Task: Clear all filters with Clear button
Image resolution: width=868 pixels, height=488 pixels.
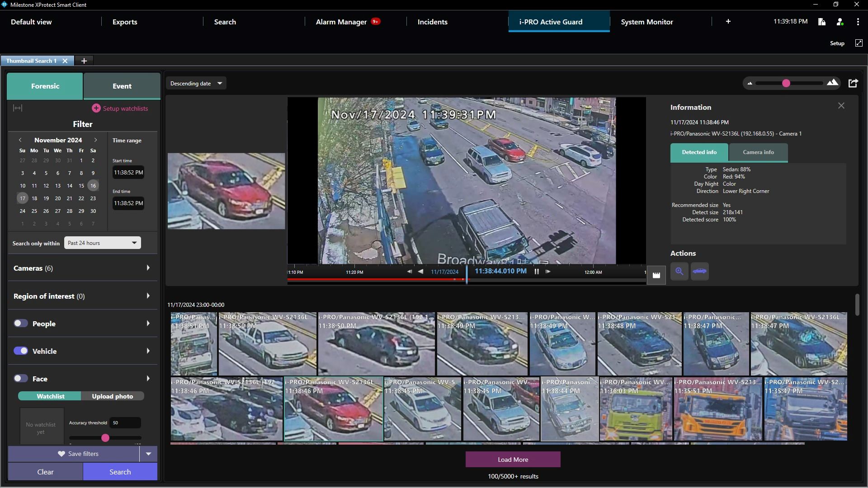Action: coord(45,472)
